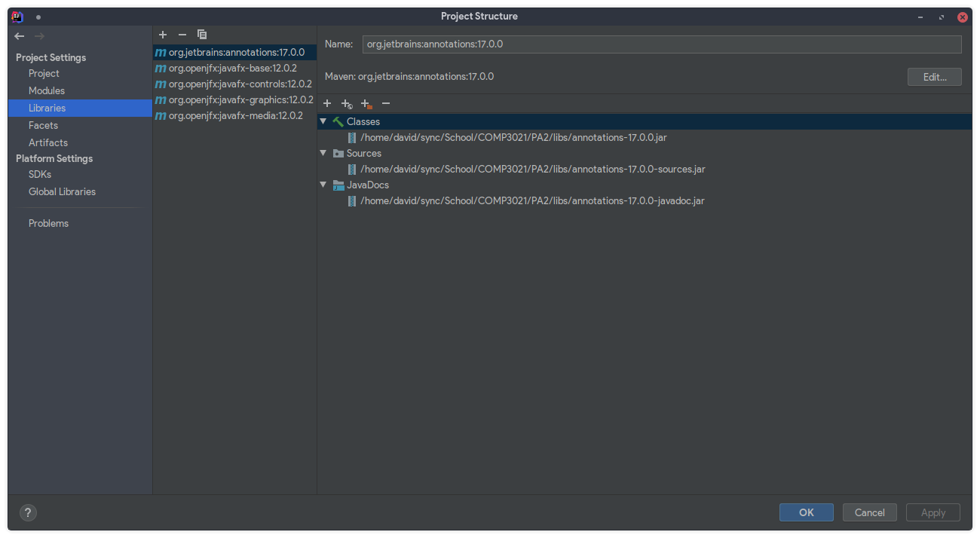Select org.jetbrains:annotations:17.0.0 in library list
980x538 pixels.
(x=234, y=52)
